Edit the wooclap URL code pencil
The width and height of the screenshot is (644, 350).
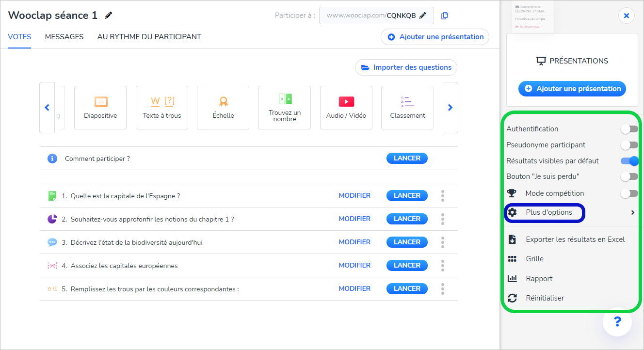point(423,16)
